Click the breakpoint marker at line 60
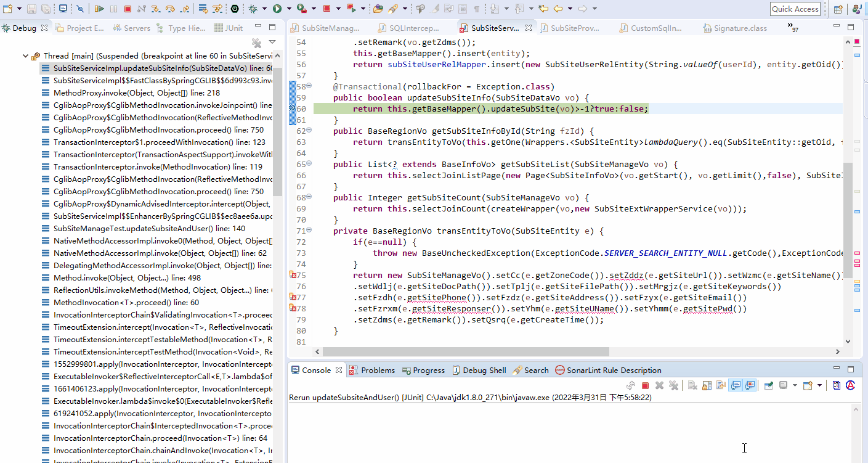This screenshot has width=868, height=463. point(293,109)
